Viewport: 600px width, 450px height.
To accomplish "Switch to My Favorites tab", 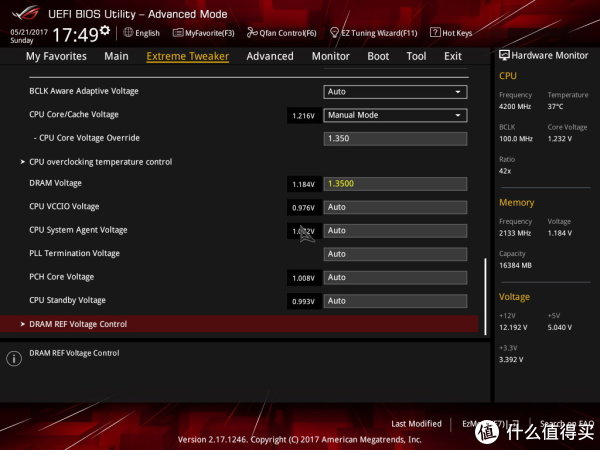I will coord(56,56).
